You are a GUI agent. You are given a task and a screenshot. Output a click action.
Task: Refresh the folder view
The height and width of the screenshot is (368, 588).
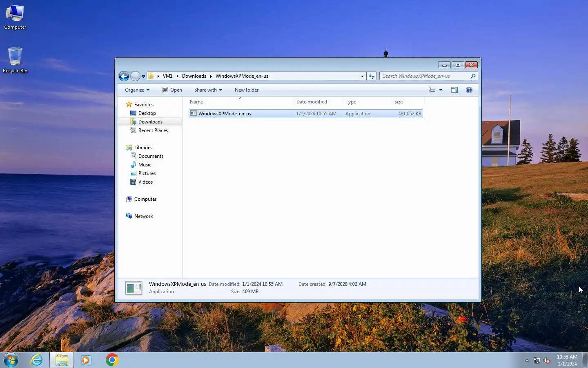tap(372, 76)
